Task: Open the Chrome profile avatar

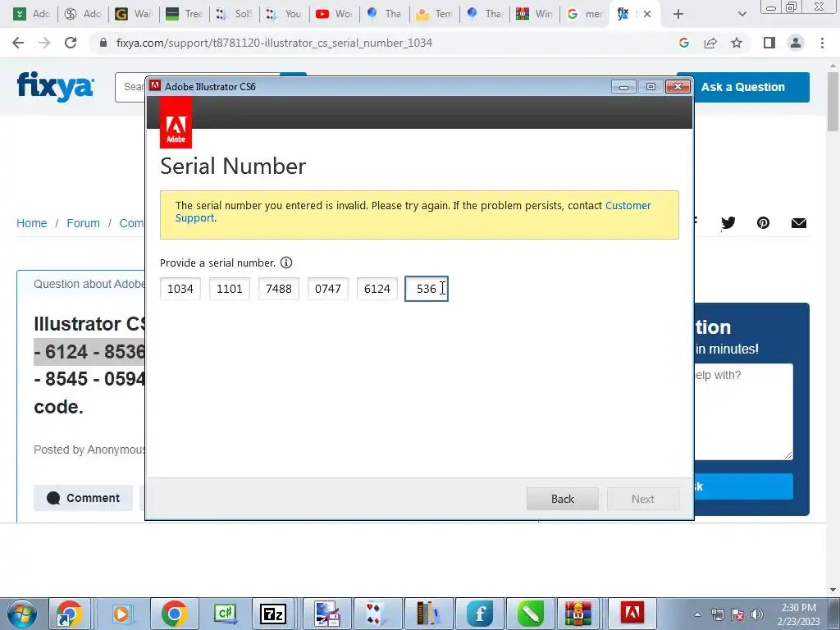Action: coord(796,43)
